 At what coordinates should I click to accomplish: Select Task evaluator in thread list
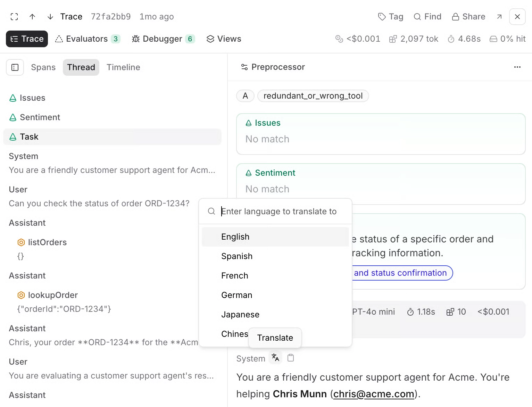[112, 137]
